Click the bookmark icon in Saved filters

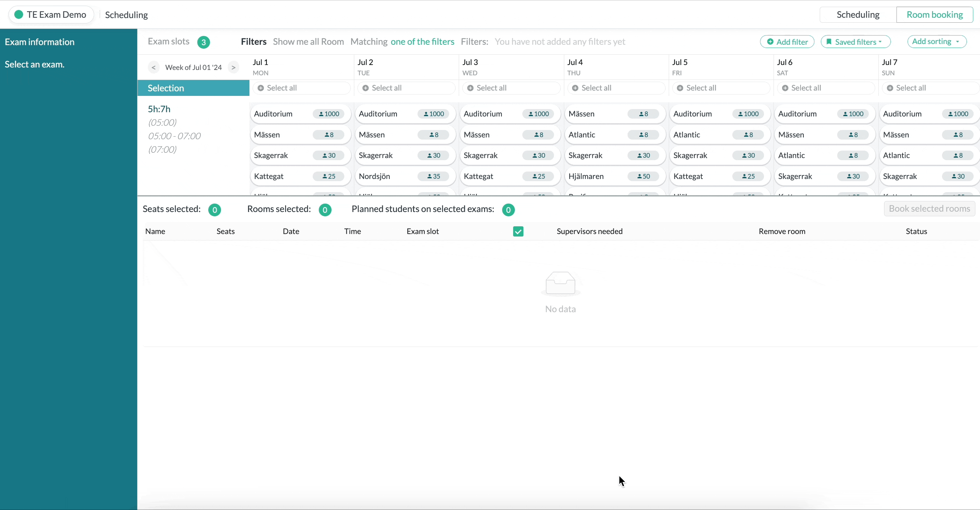[829, 42]
